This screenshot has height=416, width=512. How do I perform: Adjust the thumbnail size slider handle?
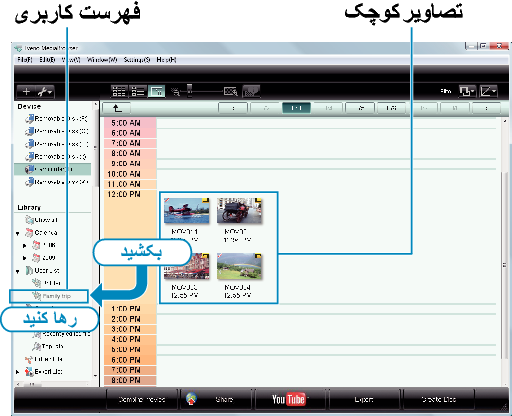pyautogui.click(x=189, y=90)
